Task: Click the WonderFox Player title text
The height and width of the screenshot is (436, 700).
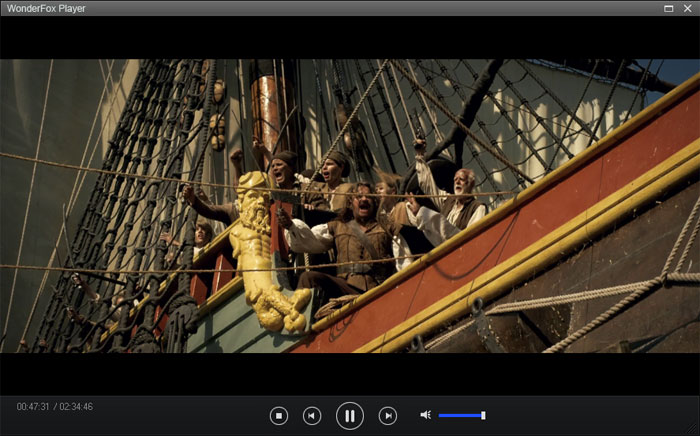Action: coord(46,8)
